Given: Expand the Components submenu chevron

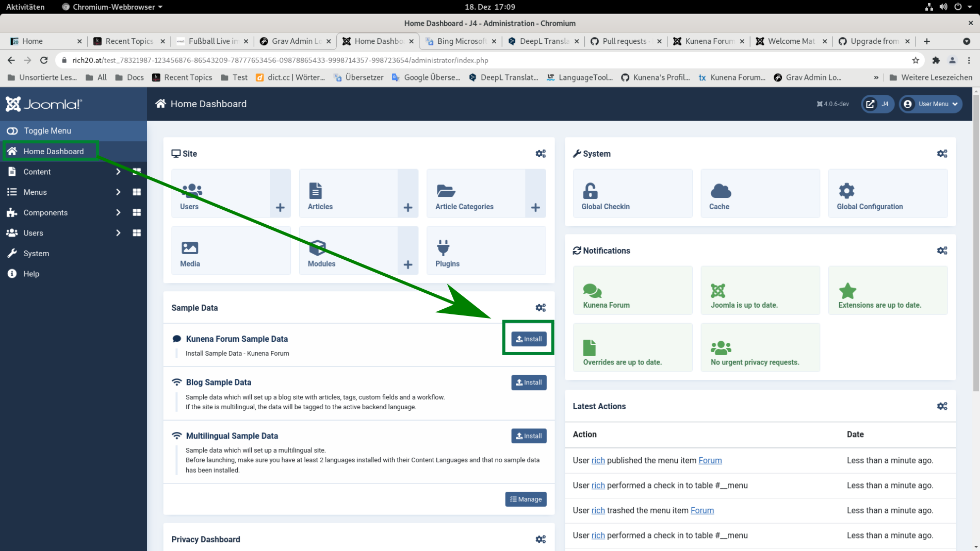Looking at the screenshot, I should (x=118, y=212).
